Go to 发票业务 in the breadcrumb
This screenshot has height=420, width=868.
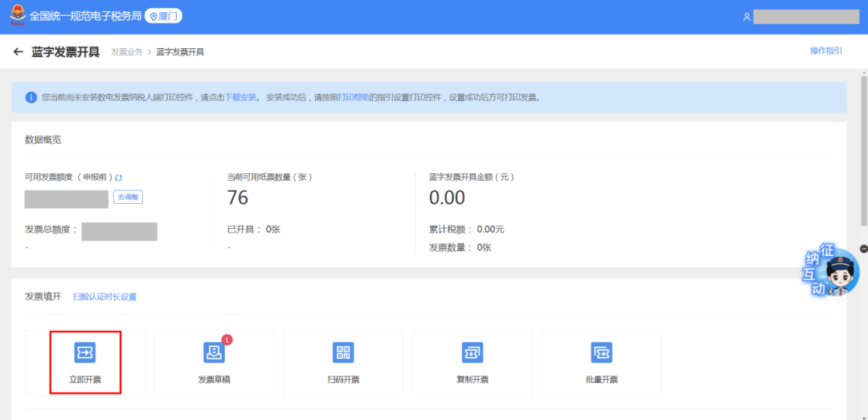[x=126, y=52]
